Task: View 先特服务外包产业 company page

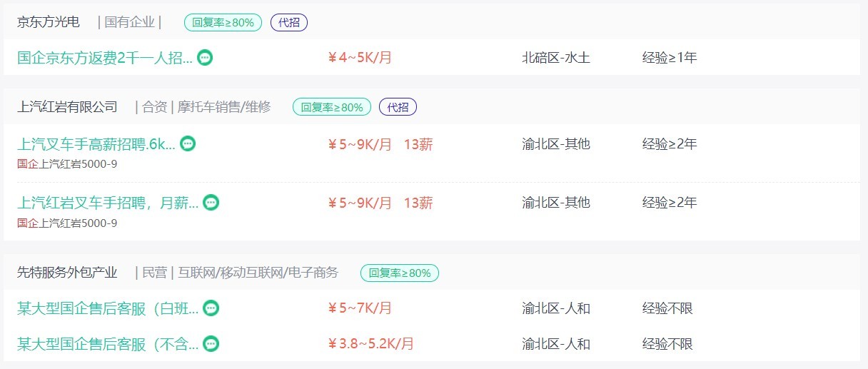Action: coord(67,273)
